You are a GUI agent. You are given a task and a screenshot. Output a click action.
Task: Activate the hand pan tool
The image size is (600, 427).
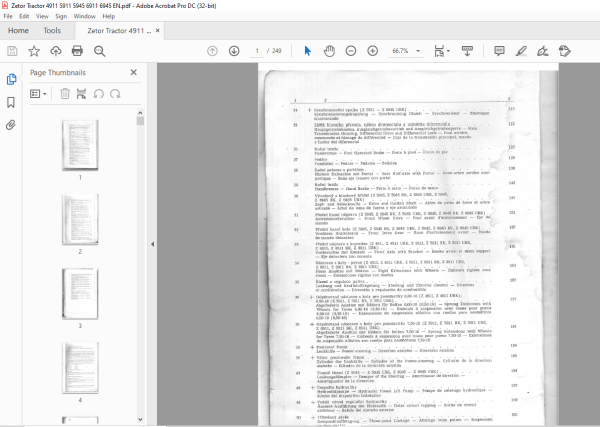329,51
